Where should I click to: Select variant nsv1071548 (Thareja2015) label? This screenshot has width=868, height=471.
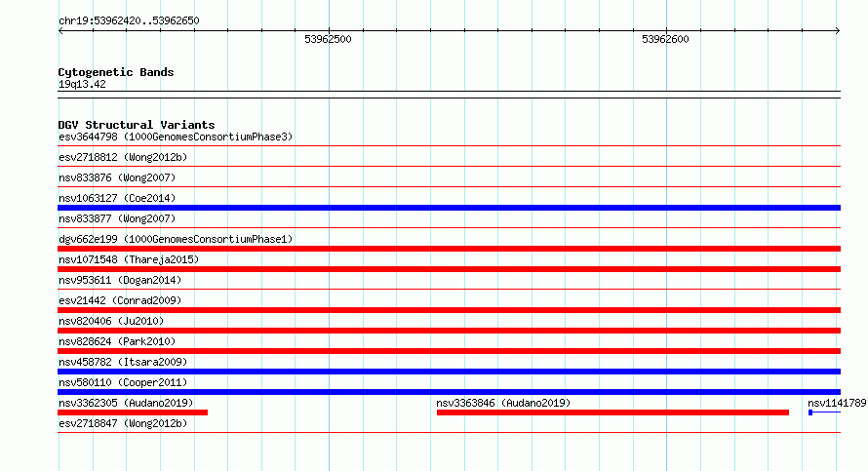pyautogui.click(x=129, y=259)
